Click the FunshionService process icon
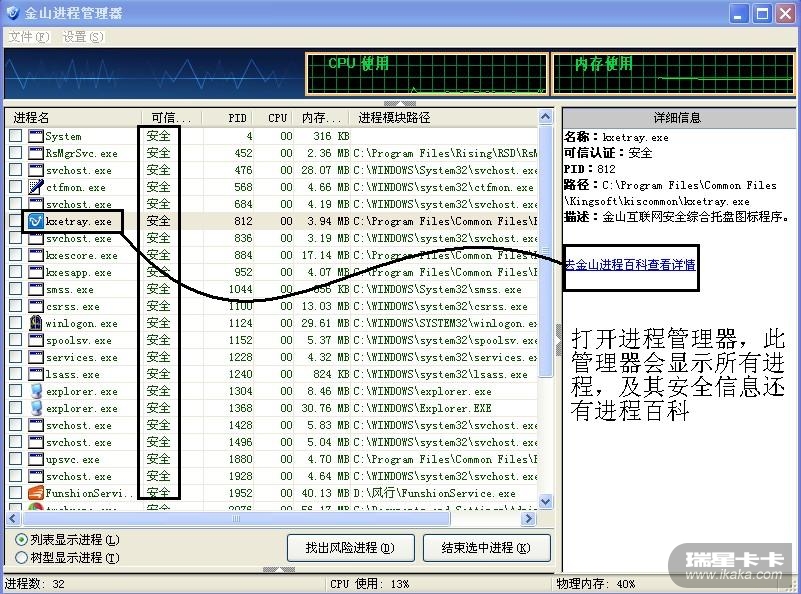The height and width of the screenshot is (594, 801). pos(36,493)
